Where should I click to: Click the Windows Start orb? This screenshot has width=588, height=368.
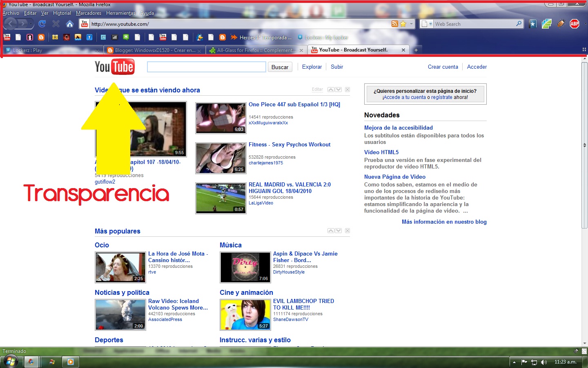10,361
